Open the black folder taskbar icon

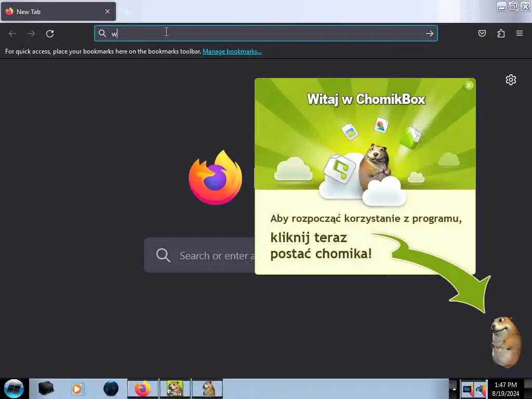tap(46, 389)
